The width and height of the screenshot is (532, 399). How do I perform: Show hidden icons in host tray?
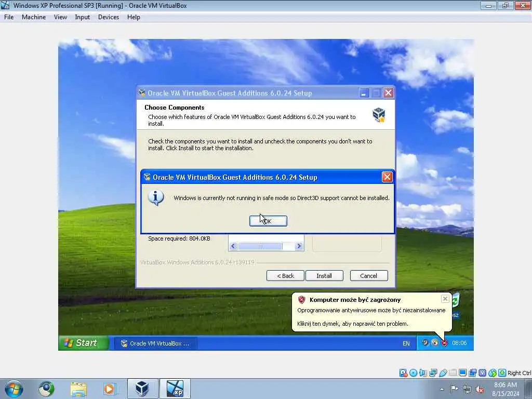pos(442,389)
